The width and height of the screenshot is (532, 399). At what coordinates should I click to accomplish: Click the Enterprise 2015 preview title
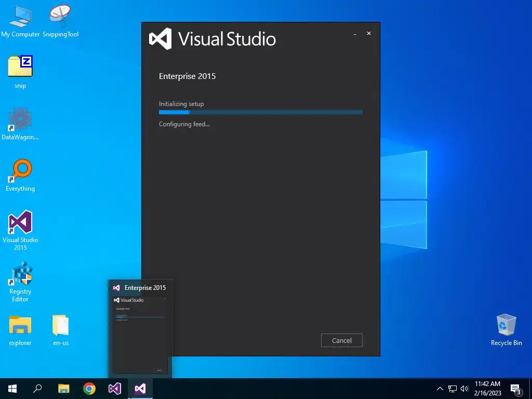pyautogui.click(x=145, y=288)
